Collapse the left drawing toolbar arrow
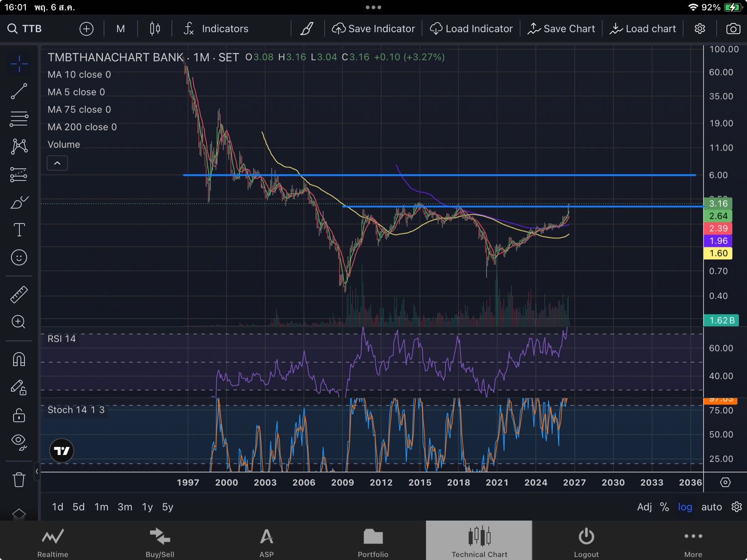The width and height of the screenshot is (747, 560). (37, 471)
